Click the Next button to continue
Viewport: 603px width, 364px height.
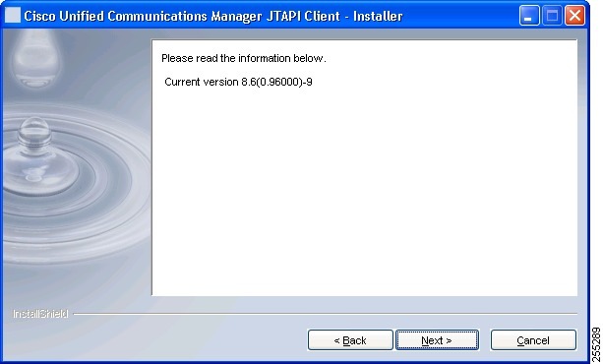(438, 340)
